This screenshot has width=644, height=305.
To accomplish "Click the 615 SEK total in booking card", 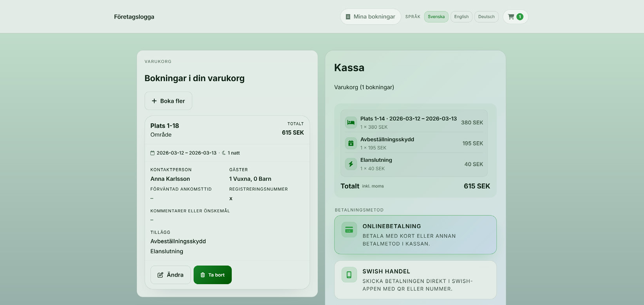I will (293, 133).
